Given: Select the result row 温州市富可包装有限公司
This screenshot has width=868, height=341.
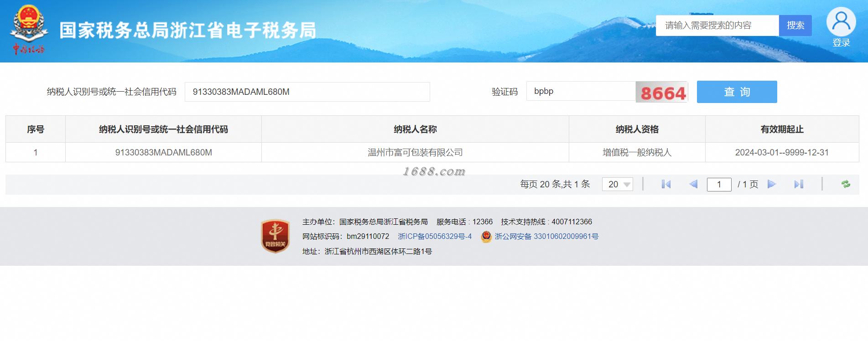Looking at the screenshot, I should click(x=432, y=152).
